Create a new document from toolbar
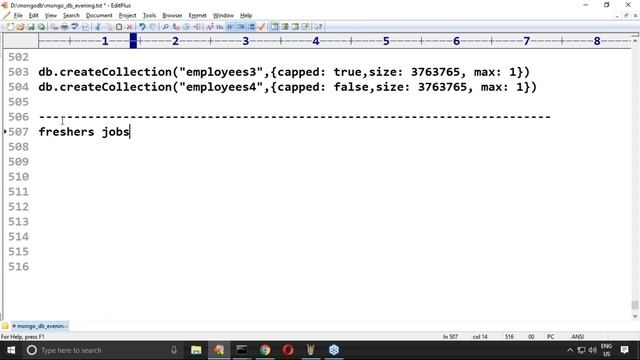Screen dimensions: 640x360 coord(10,27)
